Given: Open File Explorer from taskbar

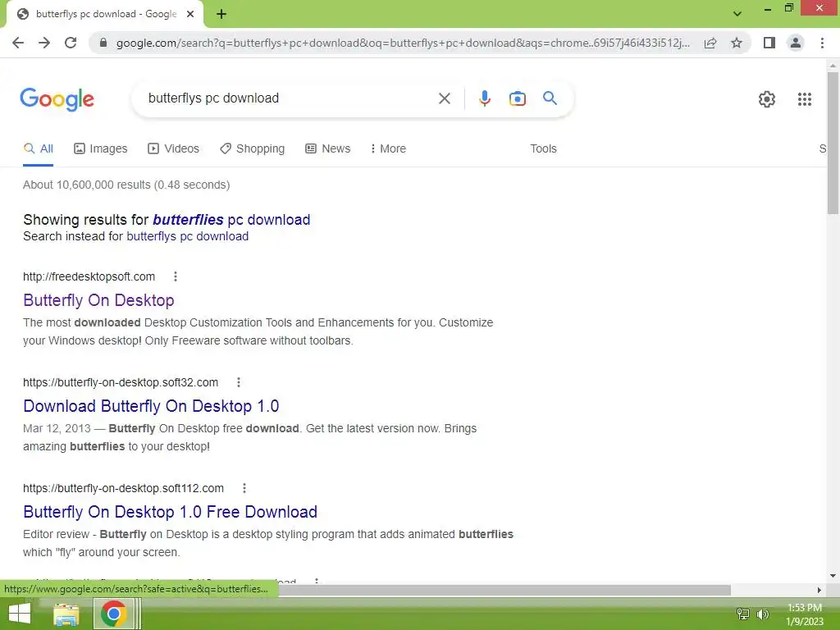Looking at the screenshot, I should pos(66,614).
